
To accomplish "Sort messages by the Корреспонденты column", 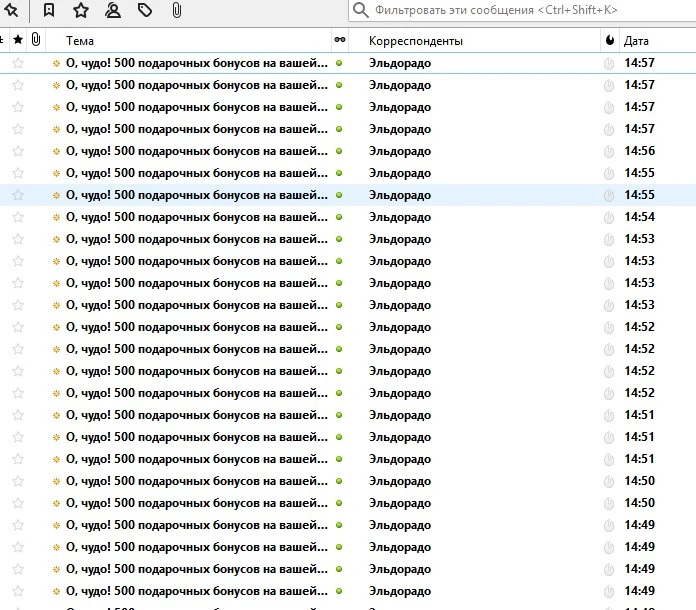I will (x=475, y=40).
